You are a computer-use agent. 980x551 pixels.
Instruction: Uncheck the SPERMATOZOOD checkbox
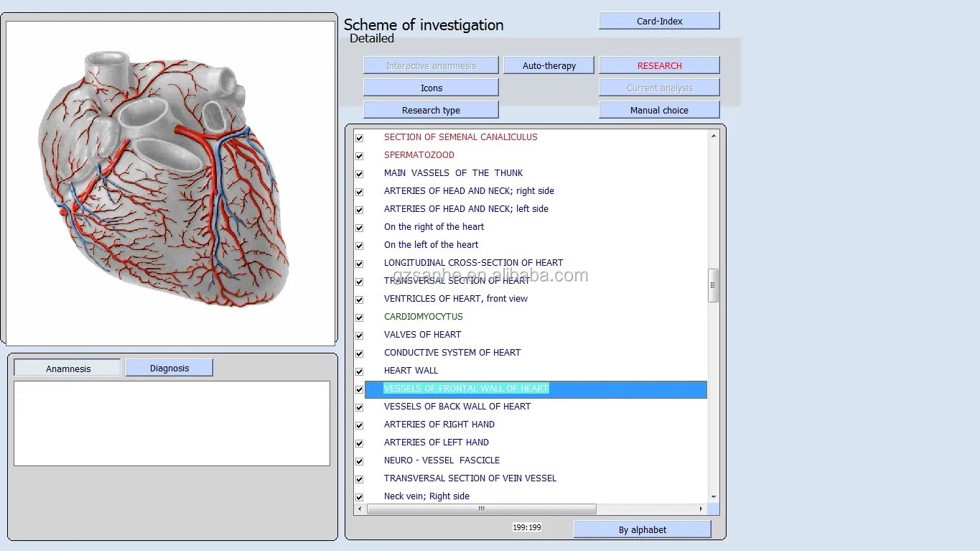pos(360,156)
